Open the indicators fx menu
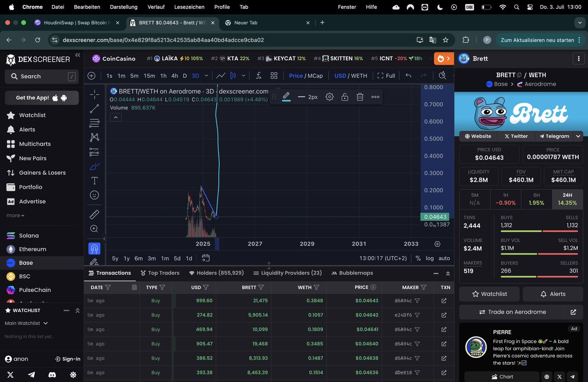The height and width of the screenshot is (382, 588). [258, 75]
